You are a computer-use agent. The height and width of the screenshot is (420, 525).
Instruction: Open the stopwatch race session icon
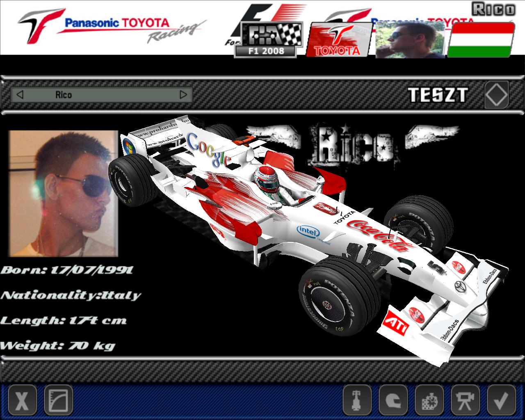click(429, 399)
